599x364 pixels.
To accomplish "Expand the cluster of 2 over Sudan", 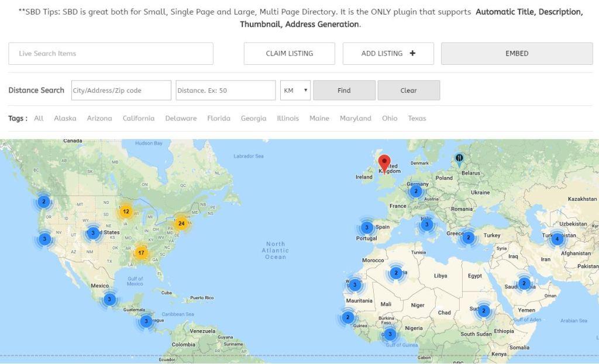I will point(484,311).
